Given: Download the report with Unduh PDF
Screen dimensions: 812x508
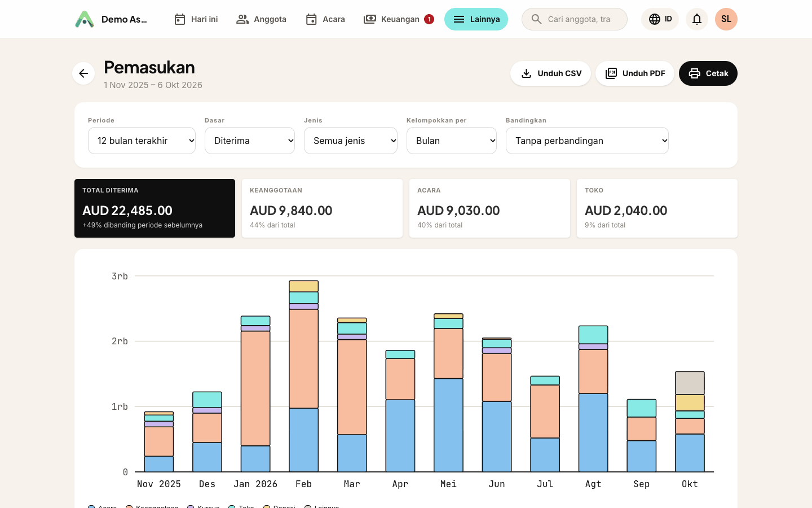Looking at the screenshot, I should tap(635, 73).
